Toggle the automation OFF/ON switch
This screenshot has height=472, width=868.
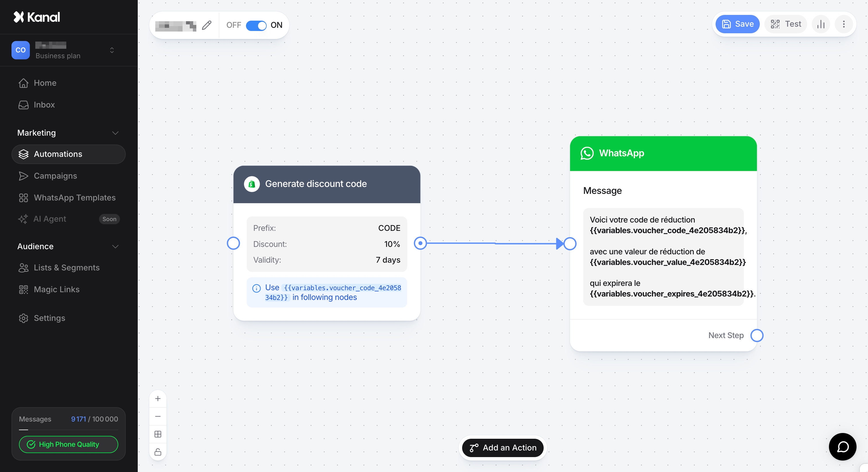click(256, 25)
